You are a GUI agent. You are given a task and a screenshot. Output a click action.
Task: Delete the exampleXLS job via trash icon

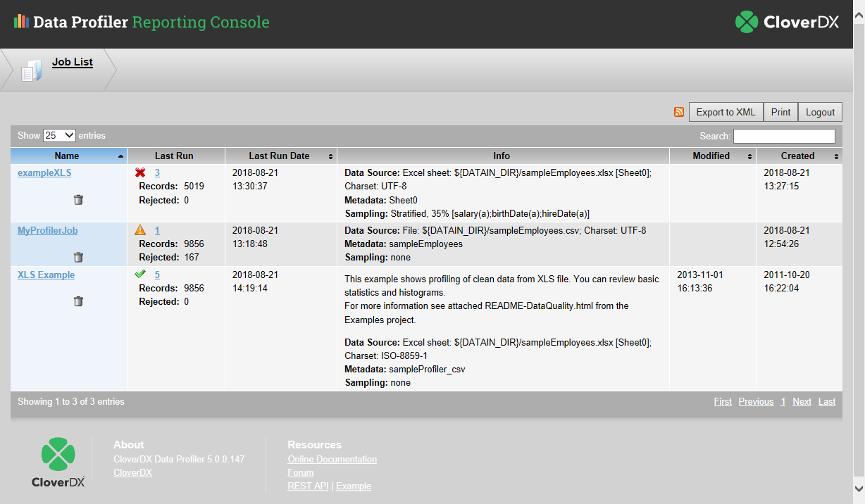(x=78, y=200)
